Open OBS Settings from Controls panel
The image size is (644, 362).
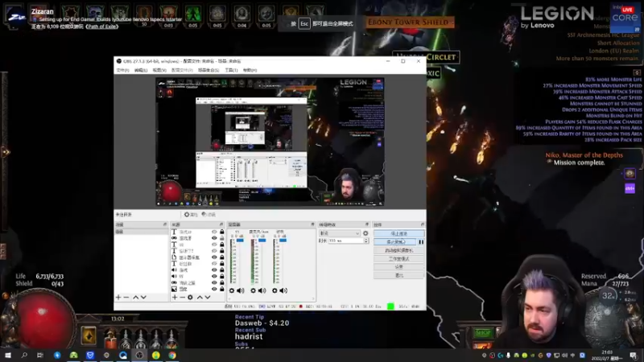click(x=398, y=267)
